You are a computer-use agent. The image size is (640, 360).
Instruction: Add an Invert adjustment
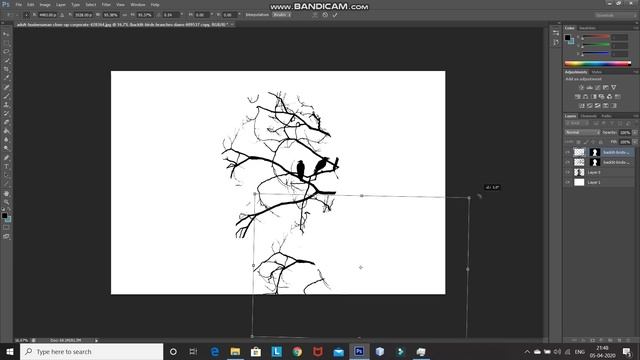click(582, 106)
